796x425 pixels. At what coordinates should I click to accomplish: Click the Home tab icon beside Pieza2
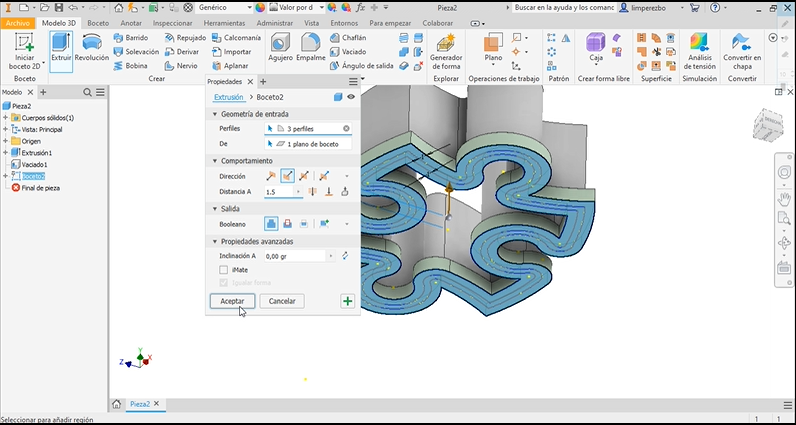[x=116, y=404]
